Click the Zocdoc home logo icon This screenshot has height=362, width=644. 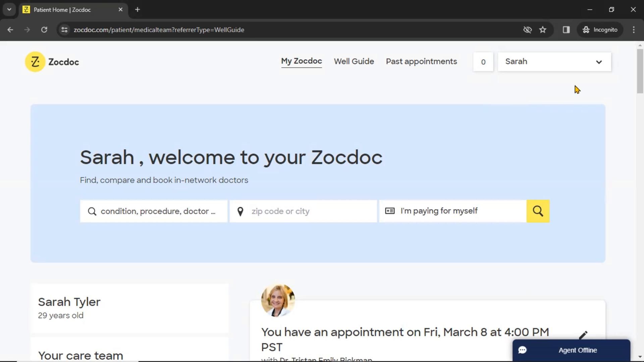[x=35, y=62]
